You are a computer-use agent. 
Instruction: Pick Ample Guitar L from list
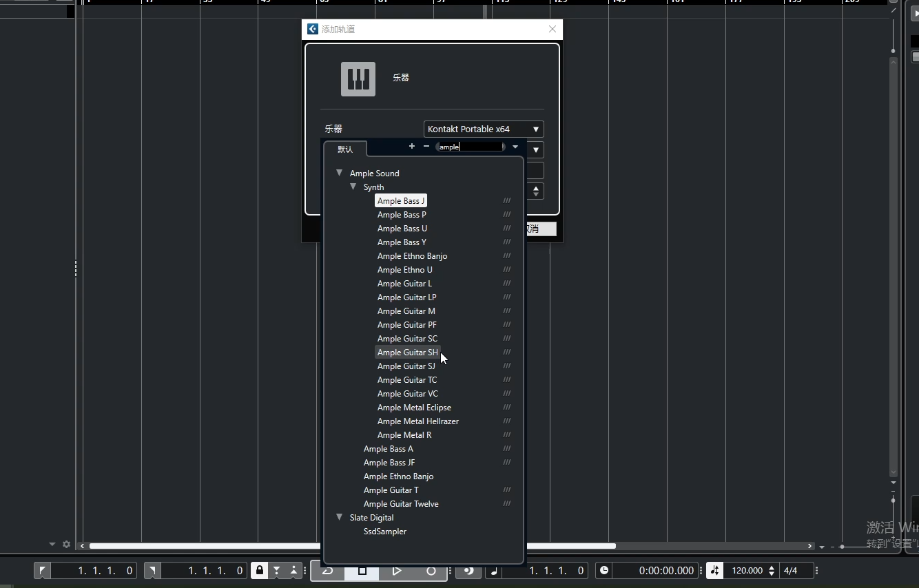click(x=404, y=283)
